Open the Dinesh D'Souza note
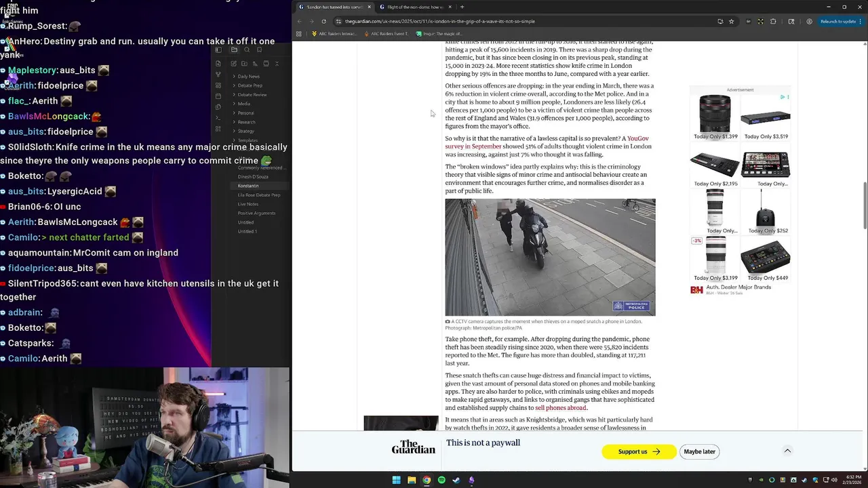Image resolution: width=868 pixels, height=488 pixels. (253, 177)
